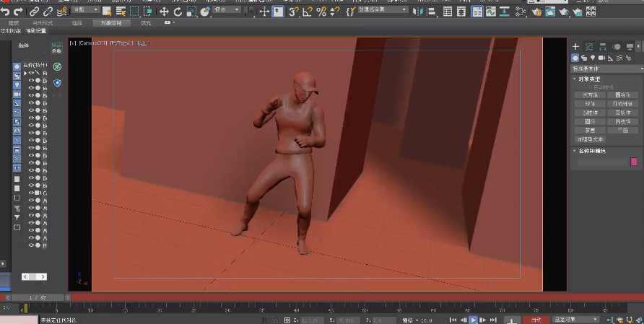Toggle the Spinner Snap button

coord(335,12)
